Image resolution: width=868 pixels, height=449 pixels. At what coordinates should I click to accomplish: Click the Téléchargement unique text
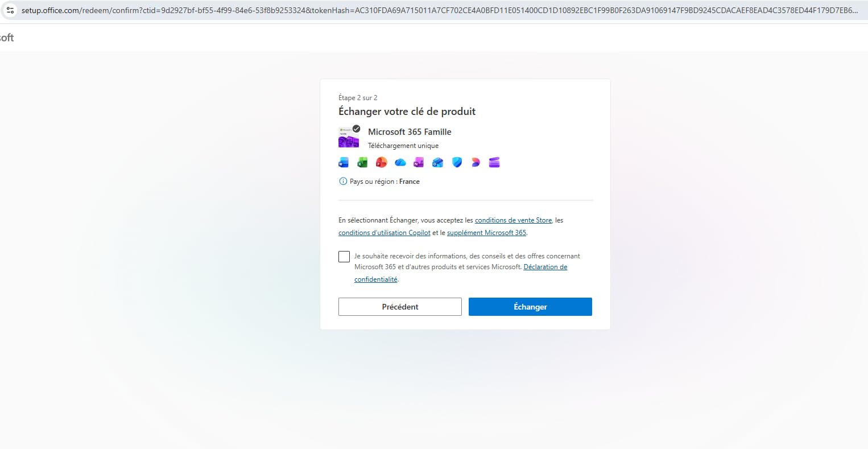[403, 146]
